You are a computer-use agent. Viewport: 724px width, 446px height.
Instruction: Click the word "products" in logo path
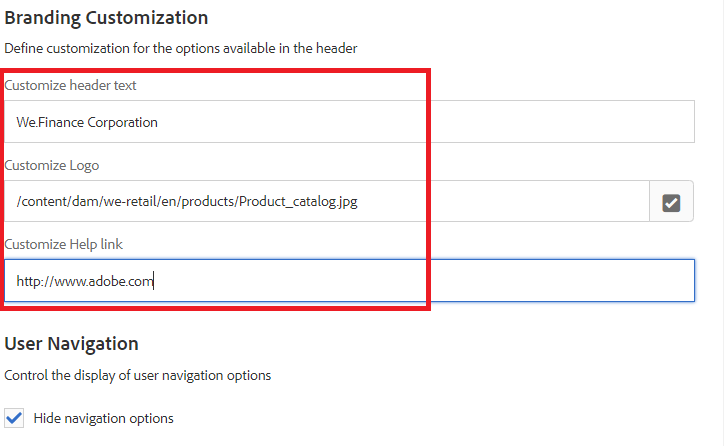[207, 201]
